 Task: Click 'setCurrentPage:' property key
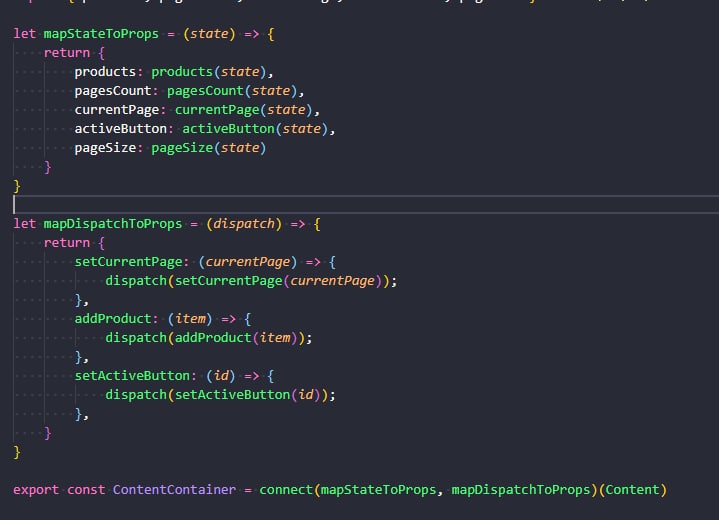coord(132,262)
